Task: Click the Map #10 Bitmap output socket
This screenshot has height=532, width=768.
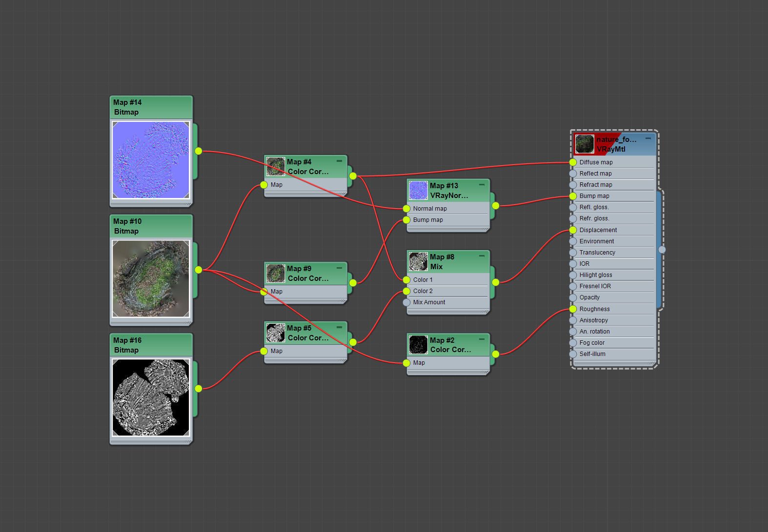Action: tap(198, 270)
